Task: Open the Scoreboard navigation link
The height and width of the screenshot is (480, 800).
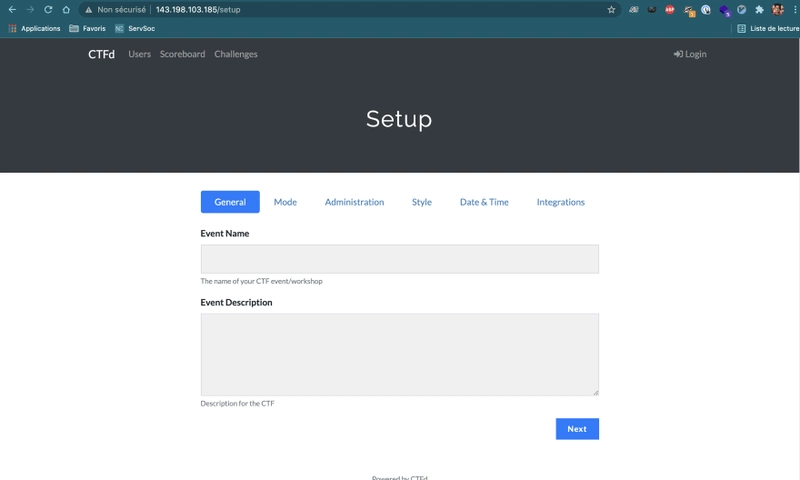Action: (182, 54)
